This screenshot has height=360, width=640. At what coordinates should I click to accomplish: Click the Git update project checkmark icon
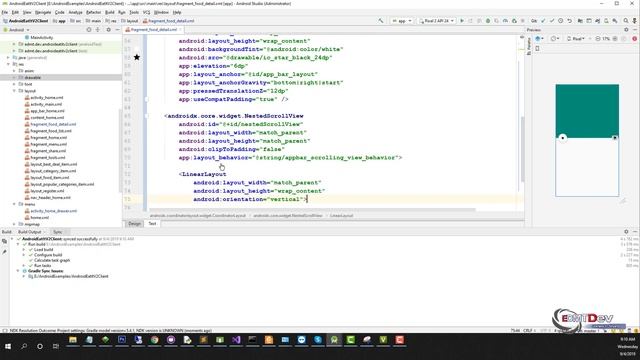pos(543,21)
